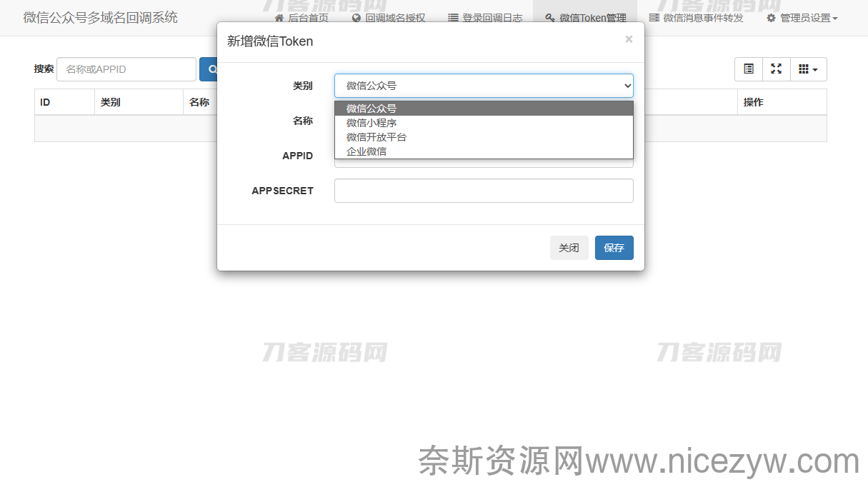Focus the APPSECRET input field

point(484,191)
